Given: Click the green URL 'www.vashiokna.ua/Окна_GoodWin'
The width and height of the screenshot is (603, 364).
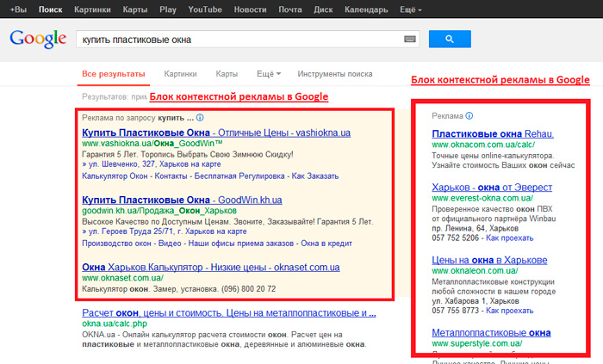Looking at the screenshot, I should click(152, 144).
